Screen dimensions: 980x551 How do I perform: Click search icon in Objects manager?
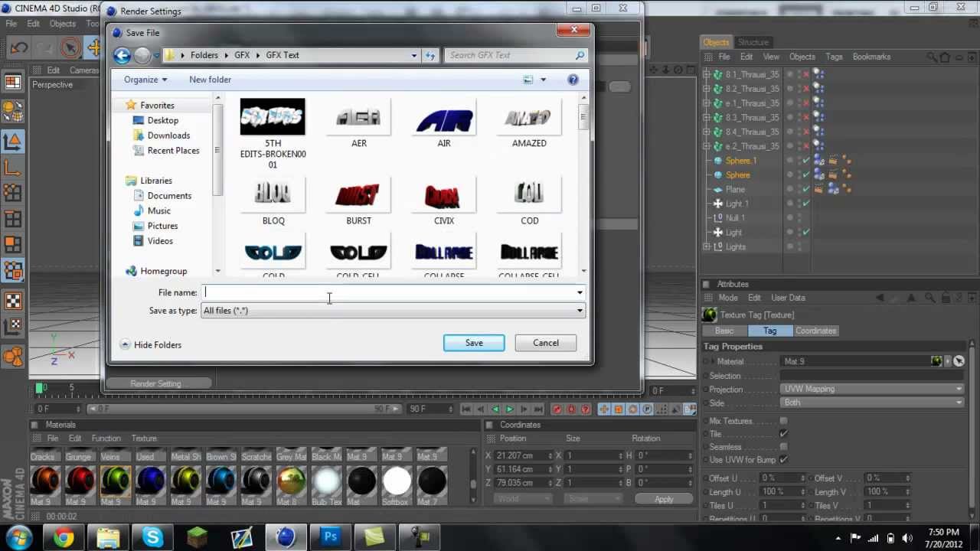[931, 57]
